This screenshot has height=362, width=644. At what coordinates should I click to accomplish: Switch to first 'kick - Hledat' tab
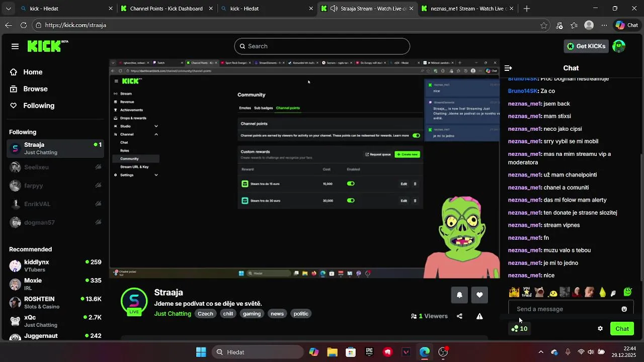click(66, 9)
